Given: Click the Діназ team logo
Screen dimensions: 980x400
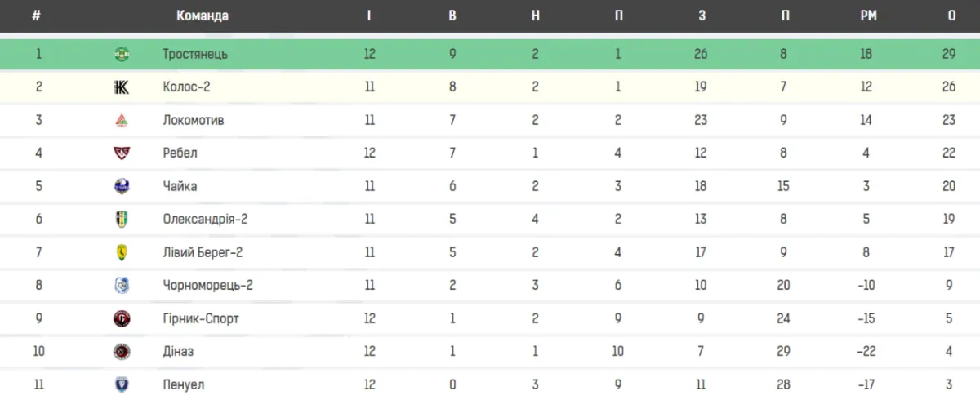Looking at the screenshot, I should (122, 352).
